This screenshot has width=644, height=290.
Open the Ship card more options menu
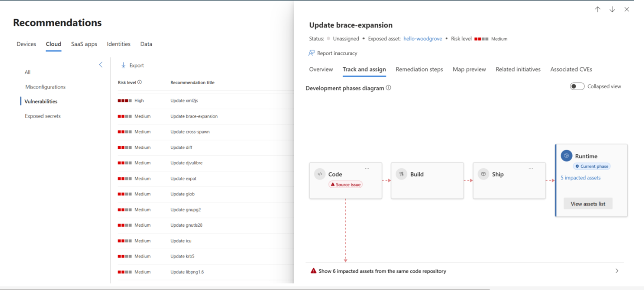pos(531,168)
